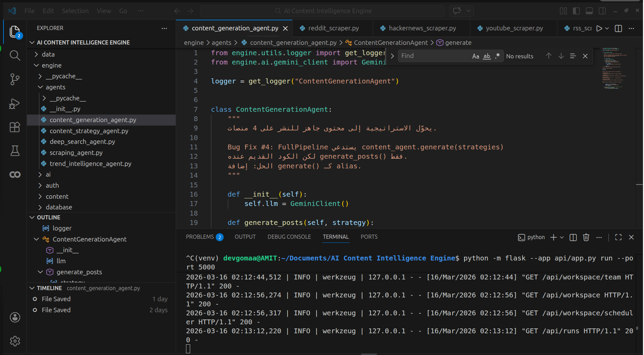Expand the database folder
The image size is (644, 355).
click(x=59, y=207)
